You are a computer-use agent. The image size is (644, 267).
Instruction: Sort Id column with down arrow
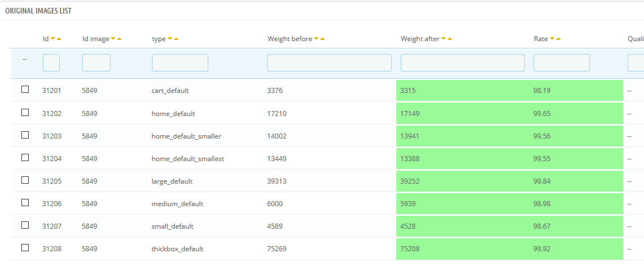coord(53,39)
